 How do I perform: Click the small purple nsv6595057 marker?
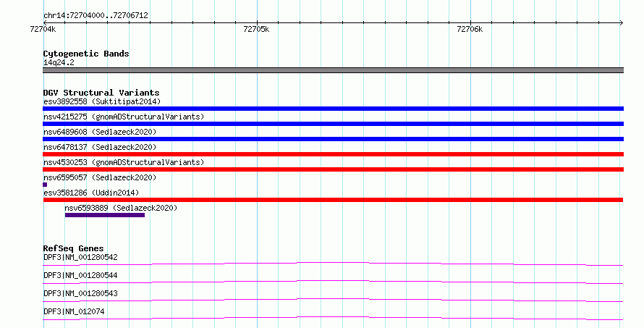tap(45, 185)
